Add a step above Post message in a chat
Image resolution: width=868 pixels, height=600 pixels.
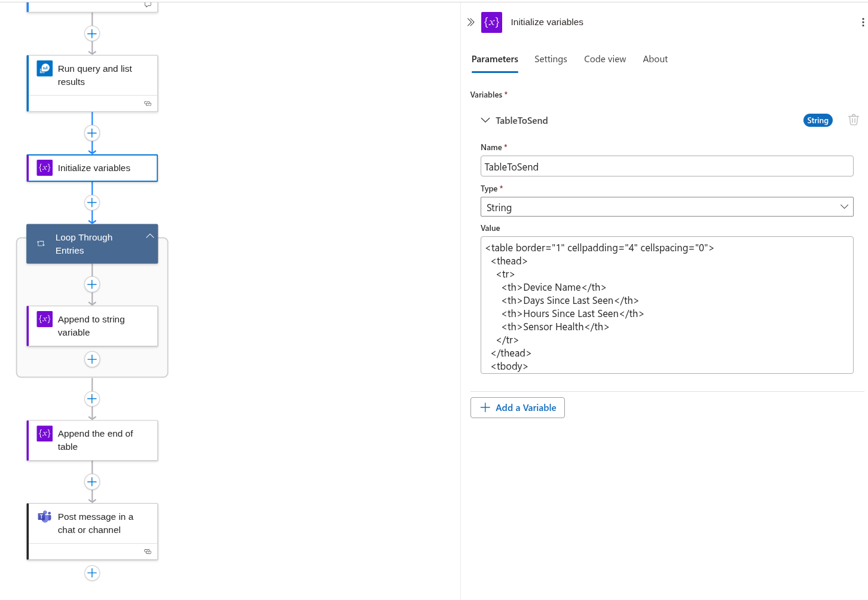92,482
